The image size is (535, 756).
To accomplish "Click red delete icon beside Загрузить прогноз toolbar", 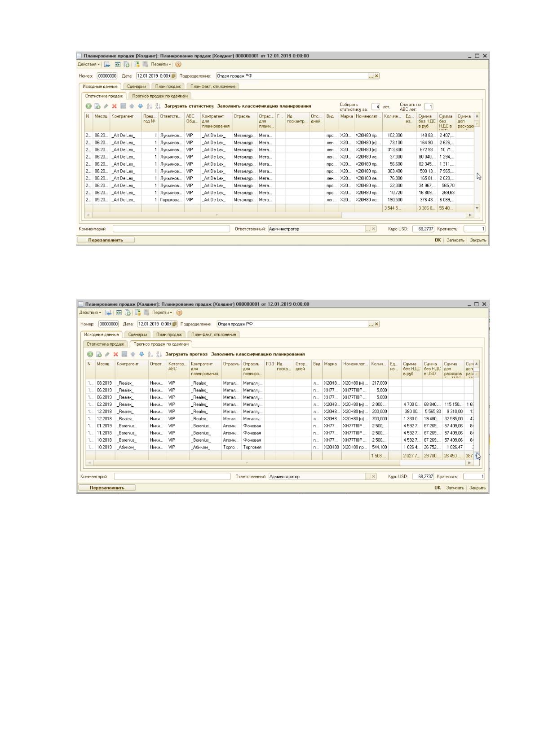I will 115,354.
